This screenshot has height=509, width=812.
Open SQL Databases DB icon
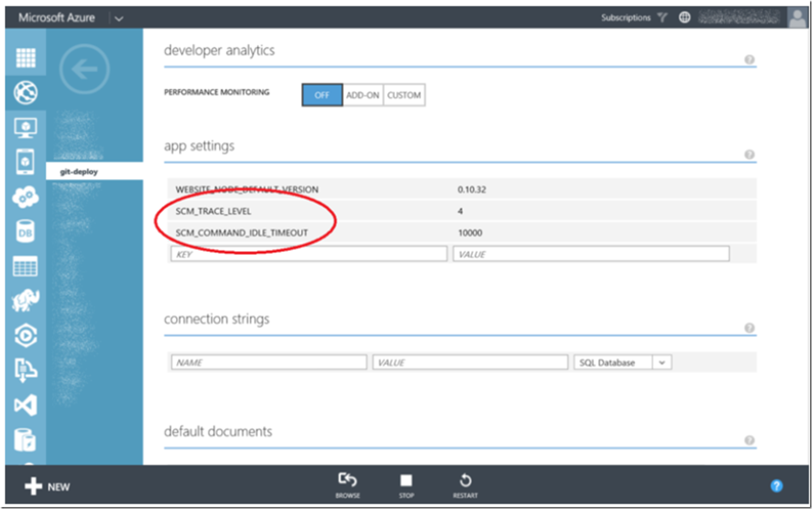point(25,232)
